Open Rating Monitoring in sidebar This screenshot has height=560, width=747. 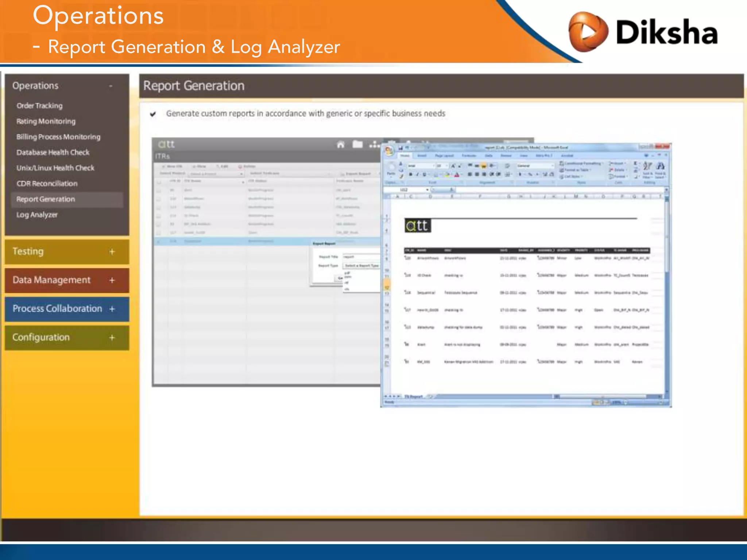coord(46,121)
